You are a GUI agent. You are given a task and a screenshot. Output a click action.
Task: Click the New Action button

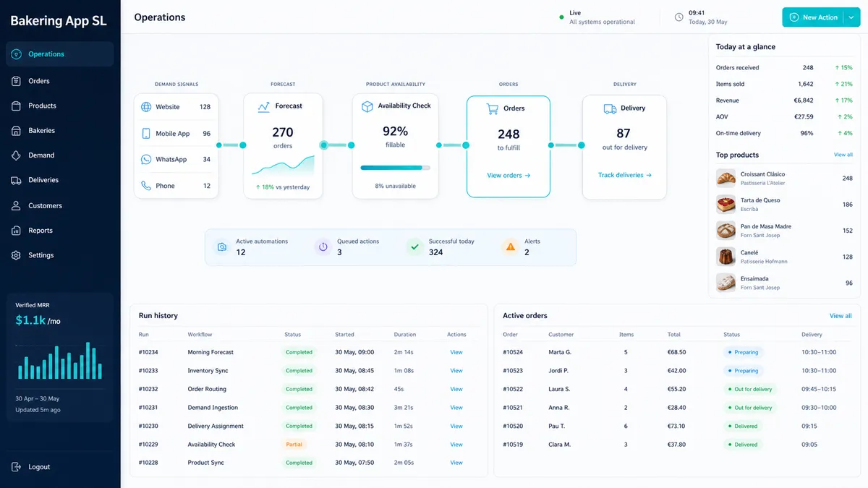point(812,17)
